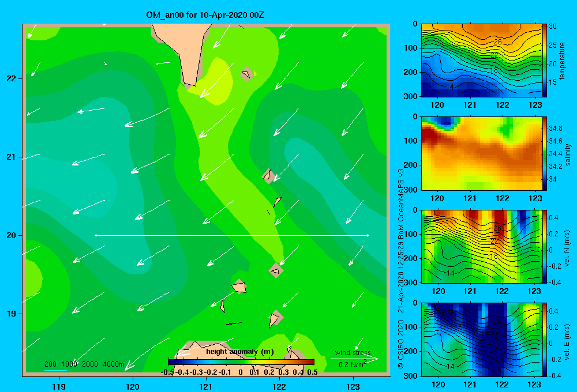577x392 pixels.
Task: Click longitude label 121 on main map axis
Action: 206,386
